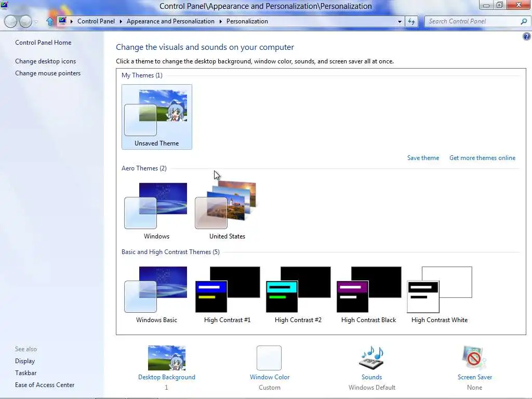This screenshot has width=532, height=399.
Task: Open the Help question mark icon
Action: (527, 36)
